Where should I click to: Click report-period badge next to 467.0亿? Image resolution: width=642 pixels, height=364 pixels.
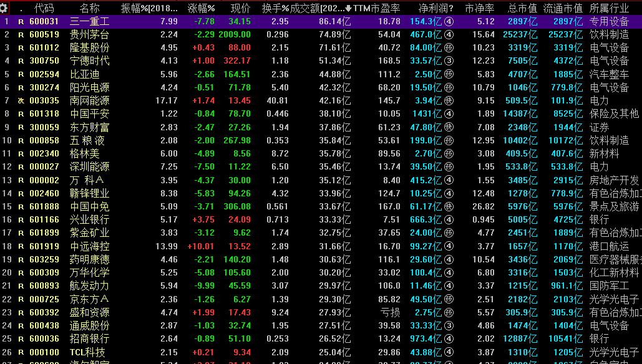pos(449,34)
